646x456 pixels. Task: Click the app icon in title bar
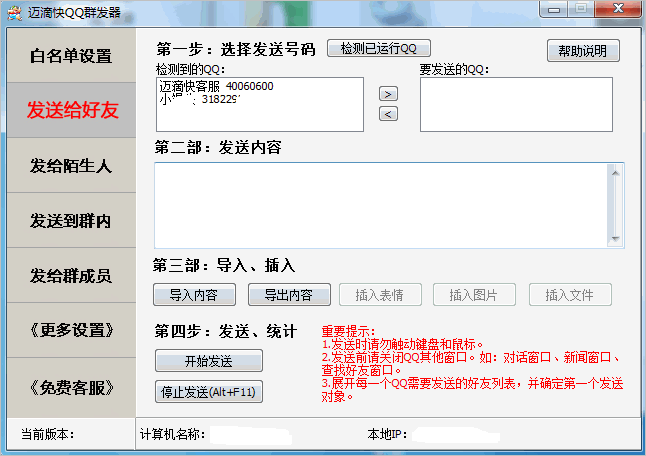coord(15,13)
